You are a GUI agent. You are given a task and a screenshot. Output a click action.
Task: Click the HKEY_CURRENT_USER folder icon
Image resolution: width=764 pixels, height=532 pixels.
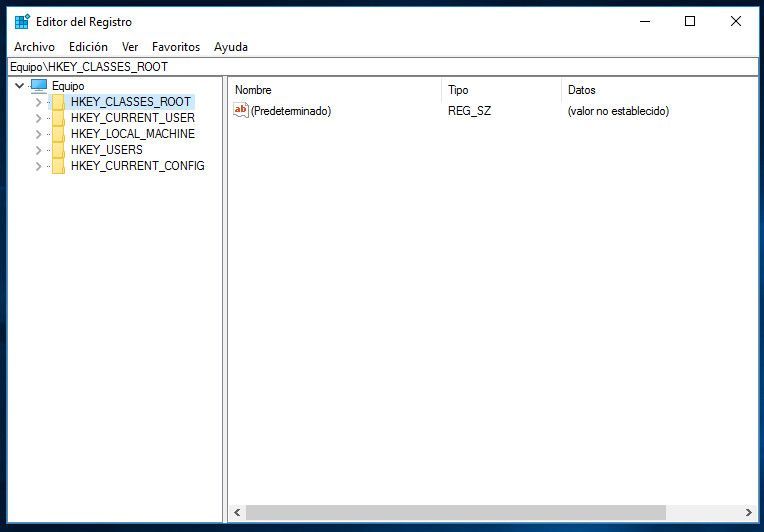tap(58, 118)
